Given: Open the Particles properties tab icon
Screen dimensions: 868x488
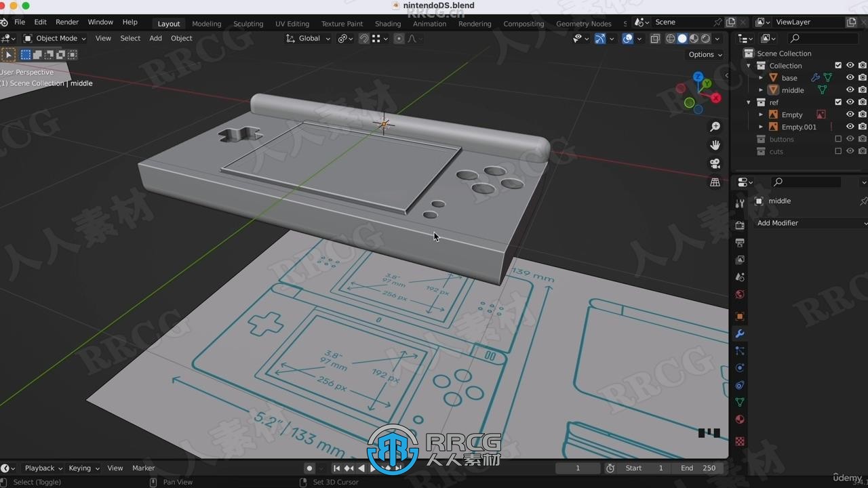Looking at the screenshot, I should [740, 351].
